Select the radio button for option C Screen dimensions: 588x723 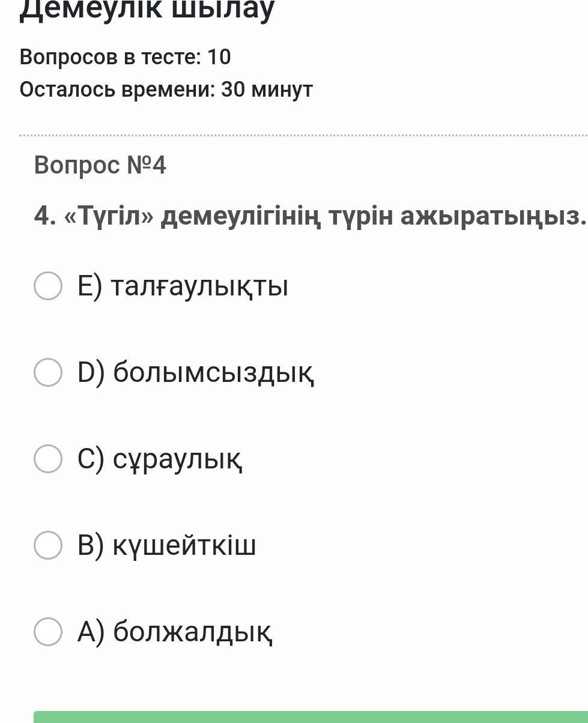pos(48,459)
